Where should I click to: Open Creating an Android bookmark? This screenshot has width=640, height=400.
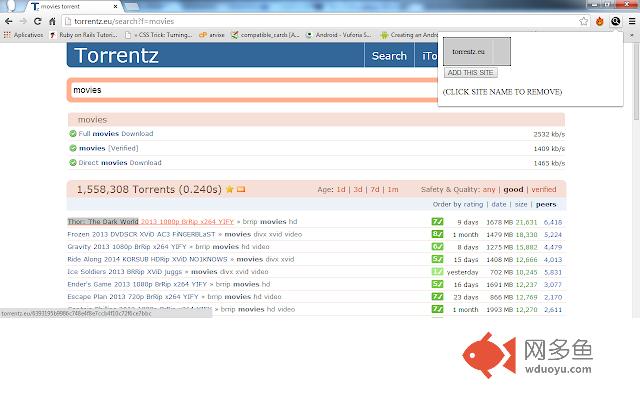tap(409, 35)
